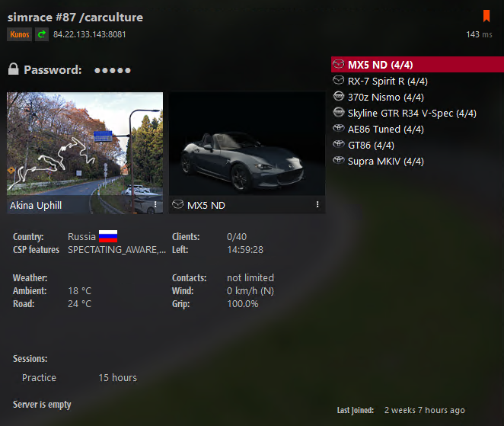Click the password input field
504x426 pixels.
point(113,70)
